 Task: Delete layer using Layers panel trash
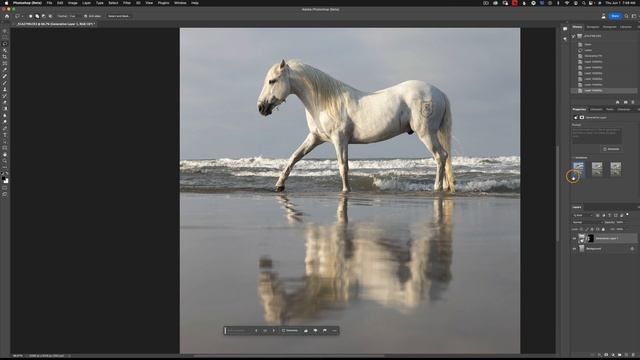tap(633, 355)
